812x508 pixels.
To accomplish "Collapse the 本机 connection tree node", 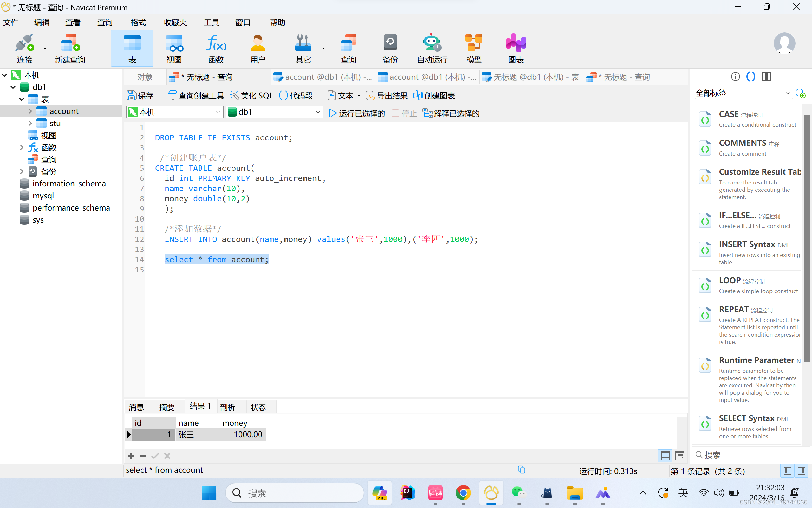I will 5,75.
